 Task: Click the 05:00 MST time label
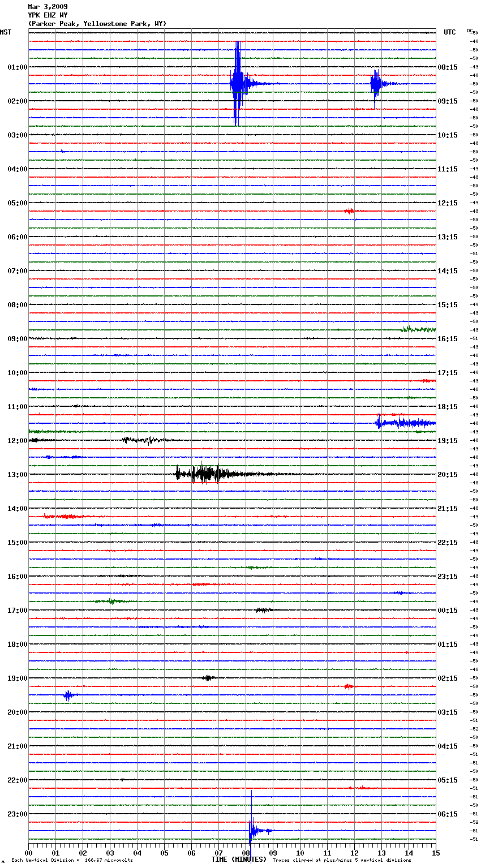click(x=18, y=203)
